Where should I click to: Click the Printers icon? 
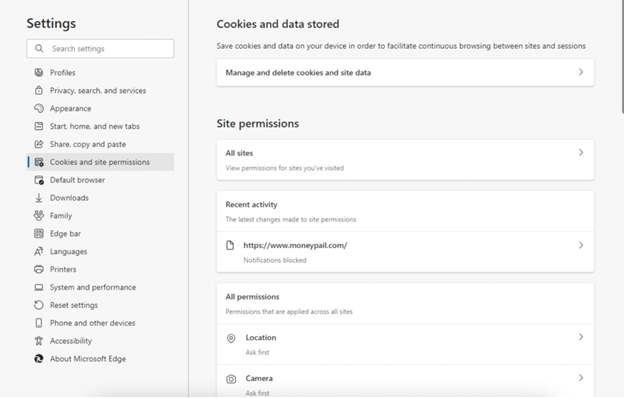click(x=39, y=269)
